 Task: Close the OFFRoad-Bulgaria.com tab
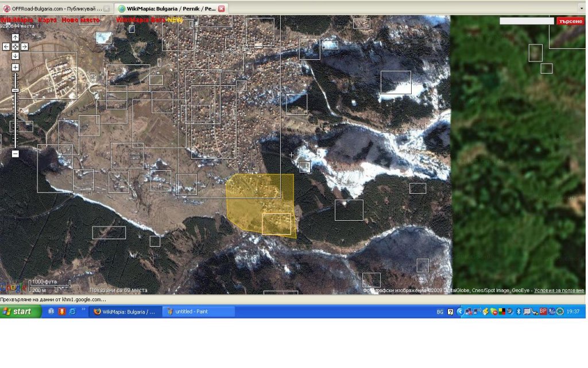[107, 9]
